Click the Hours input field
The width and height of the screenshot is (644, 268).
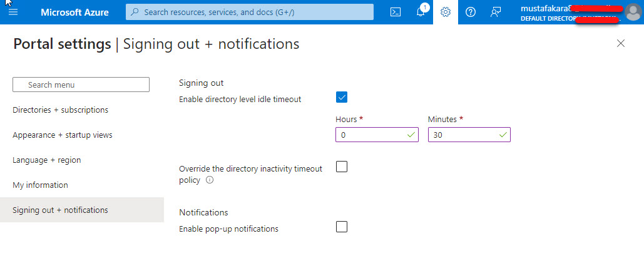click(x=371, y=135)
